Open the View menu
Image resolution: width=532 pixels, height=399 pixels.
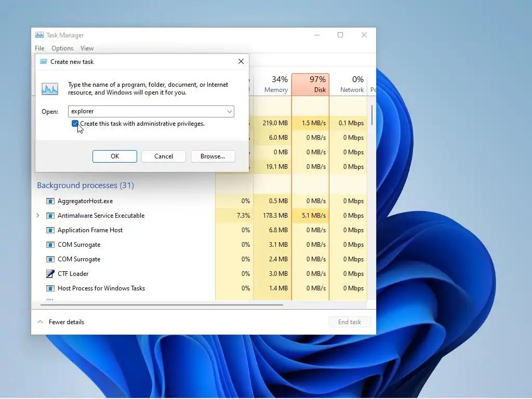click(x=87, y=48)
